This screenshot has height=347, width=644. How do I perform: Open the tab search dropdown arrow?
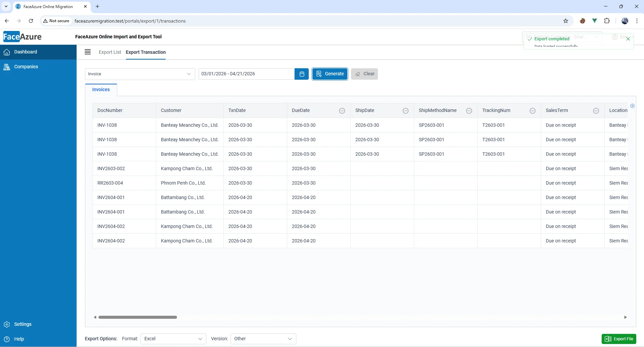click(6, 6)
